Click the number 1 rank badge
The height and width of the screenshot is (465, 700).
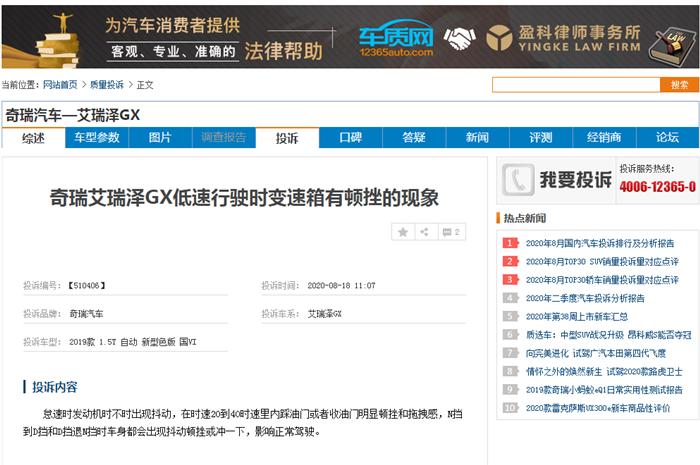click(510, 243)
